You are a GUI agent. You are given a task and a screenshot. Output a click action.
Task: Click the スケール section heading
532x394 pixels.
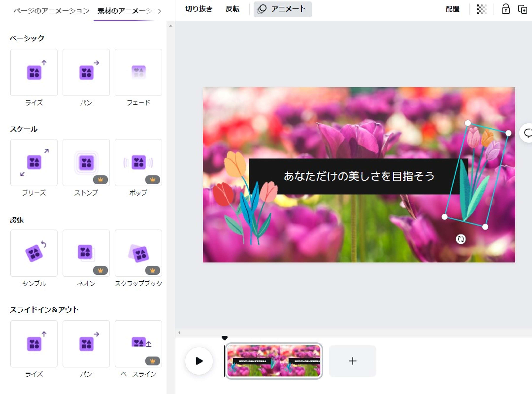pyautogui.click(x=24, y=129)
